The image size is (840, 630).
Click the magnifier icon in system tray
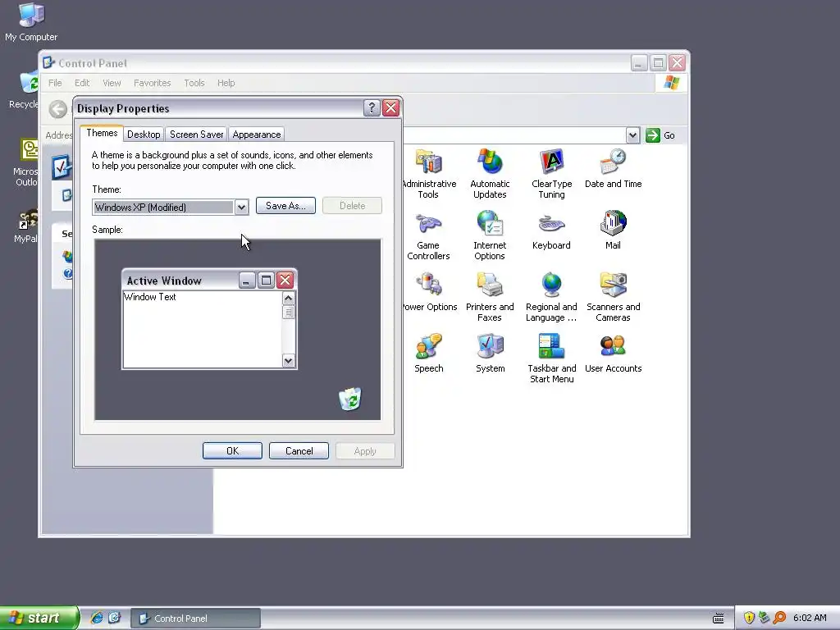click(779, 618)
